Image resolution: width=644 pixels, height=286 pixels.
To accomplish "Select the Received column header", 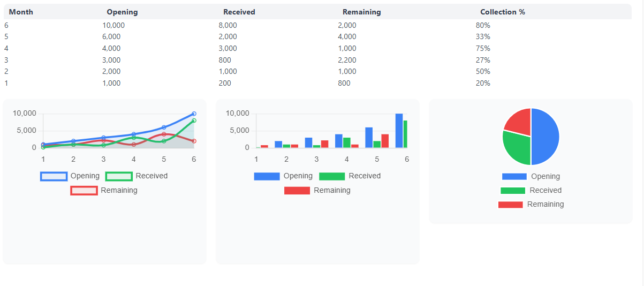I will tap(239, 12).
